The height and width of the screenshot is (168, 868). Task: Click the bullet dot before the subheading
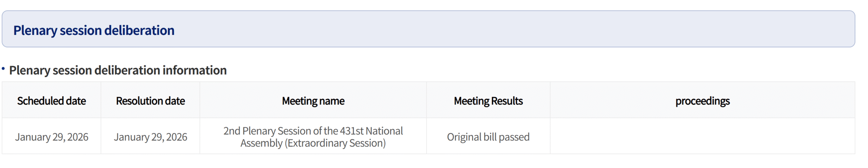click(3, 69)
